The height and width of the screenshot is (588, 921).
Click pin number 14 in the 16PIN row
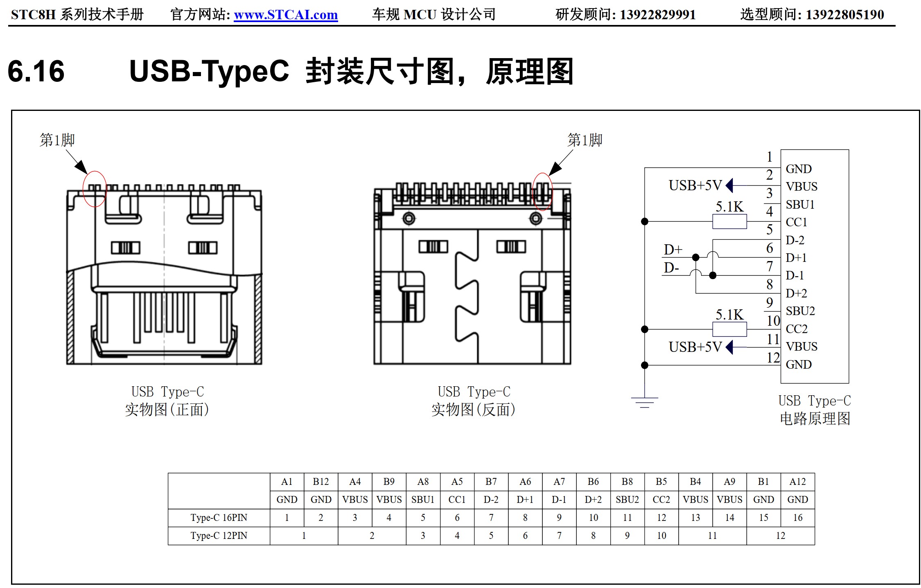pos(729,518)
